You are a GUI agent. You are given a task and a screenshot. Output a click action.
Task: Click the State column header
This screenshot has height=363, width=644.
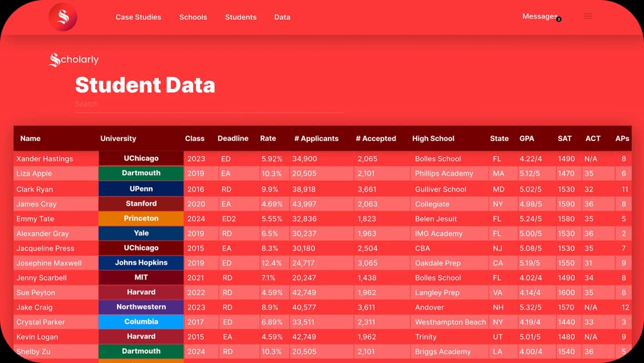pos(499,138)
